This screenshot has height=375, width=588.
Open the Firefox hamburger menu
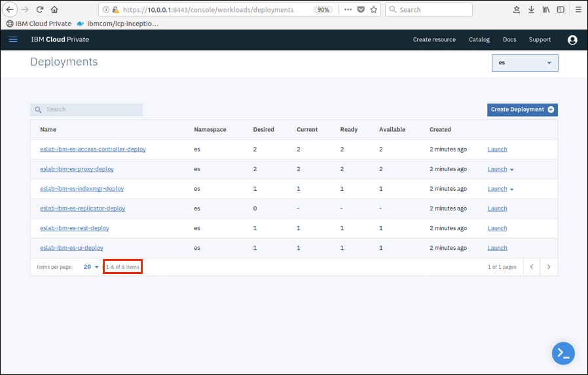578,10
